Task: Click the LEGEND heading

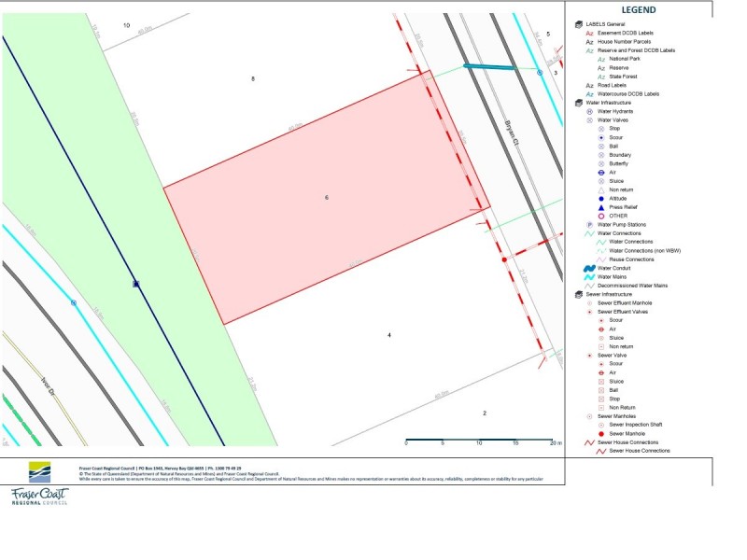Action: (x=639, y=10)
